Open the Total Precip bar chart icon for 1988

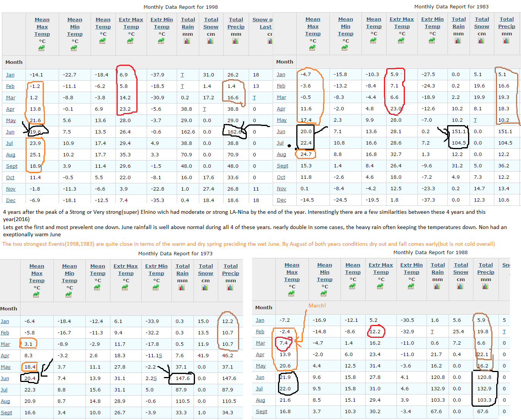click(485, 286)
